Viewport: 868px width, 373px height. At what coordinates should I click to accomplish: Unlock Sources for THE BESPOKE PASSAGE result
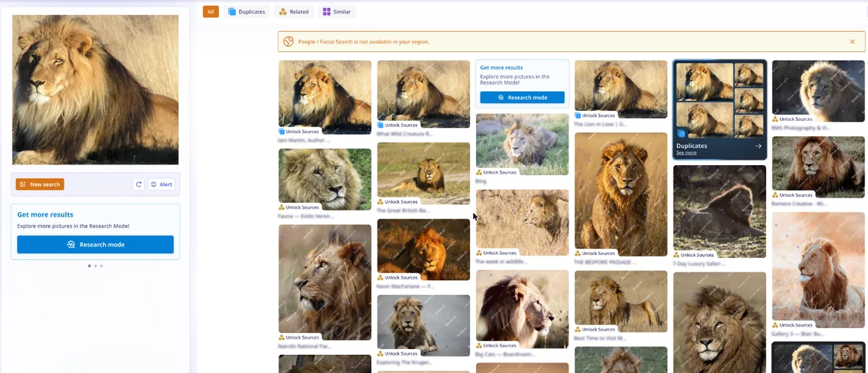(x=595, y=253)
